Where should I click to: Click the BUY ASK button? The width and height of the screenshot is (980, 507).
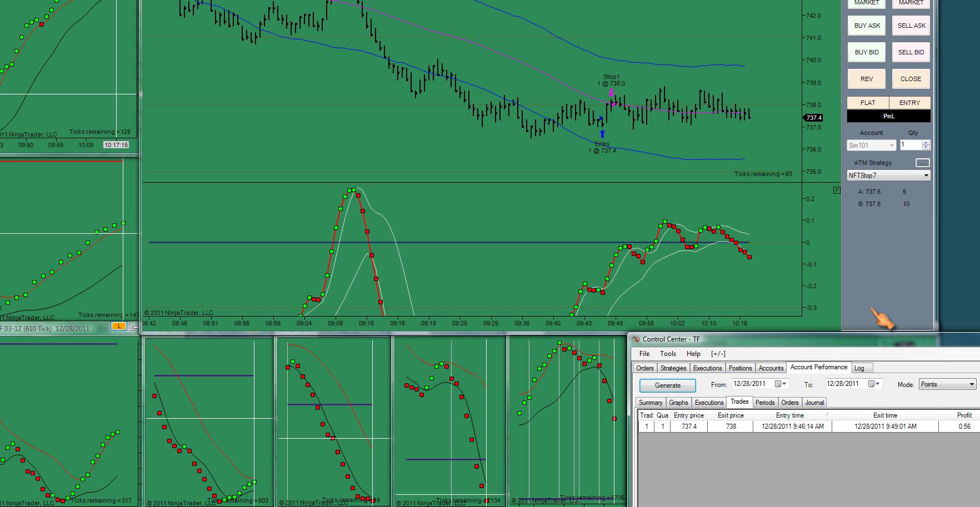[x=867, y=26]
